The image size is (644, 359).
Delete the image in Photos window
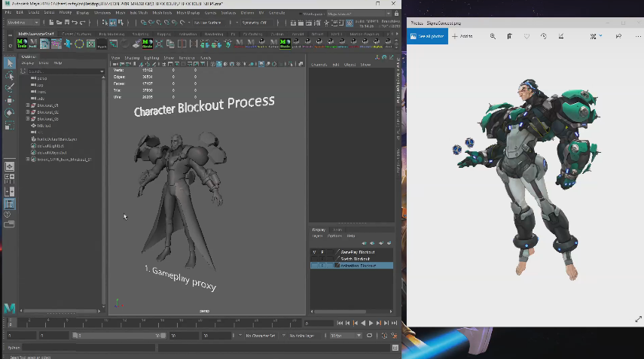509,36
